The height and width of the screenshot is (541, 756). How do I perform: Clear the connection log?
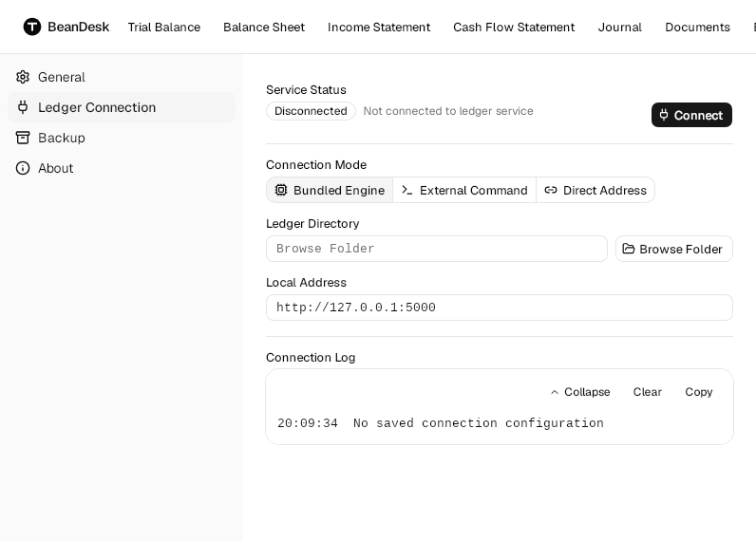click(647, 392)
